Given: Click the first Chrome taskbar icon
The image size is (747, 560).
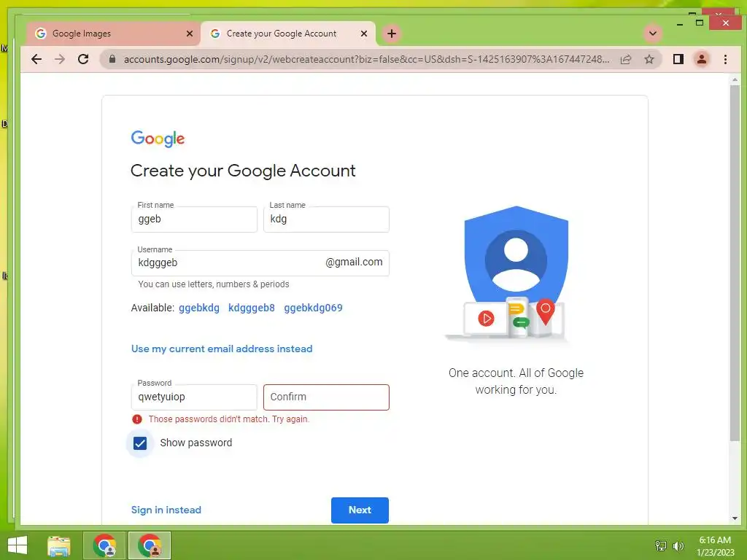Looking at the screenshot, I should click(104, 545).
